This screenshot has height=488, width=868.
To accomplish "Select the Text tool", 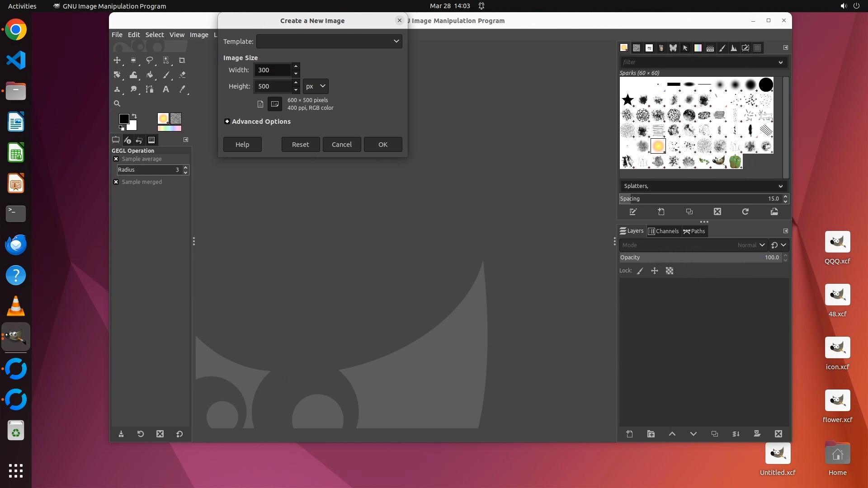I will point(166,89).
